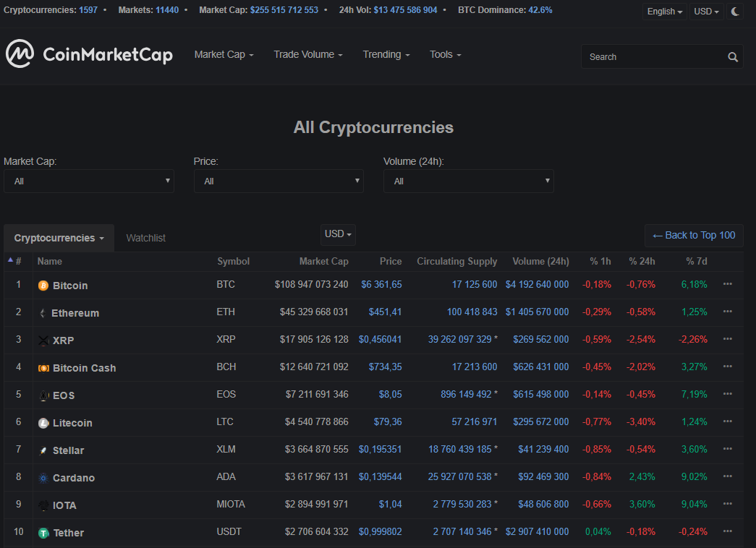Open the Volume (24h) filter dropdown
Viewport: 756px width, 548px height.
pyautogui.click(x=468, y=181)
